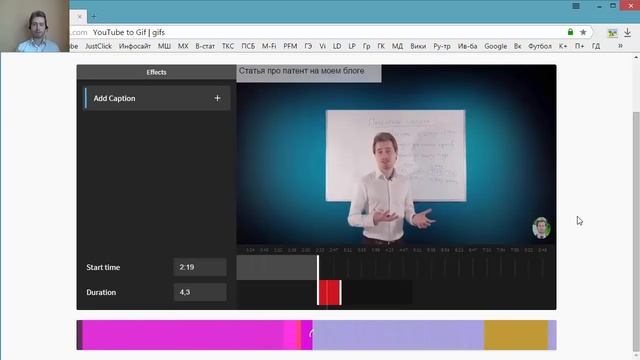Click the white playhead marker on timeline
This screenshot has height=360, width=640.
(318, 280)
